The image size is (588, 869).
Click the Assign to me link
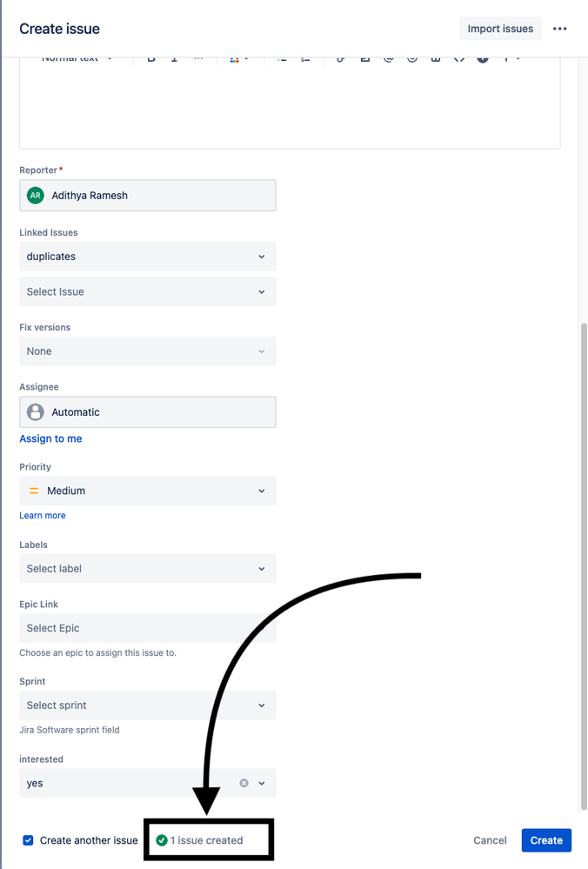[x=50, y=438]
